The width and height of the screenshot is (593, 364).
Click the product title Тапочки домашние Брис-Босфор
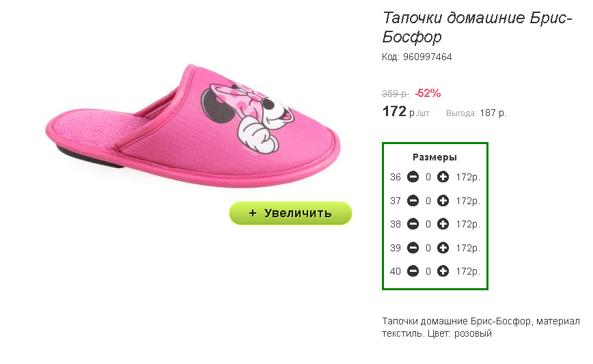tap(476, 27)
